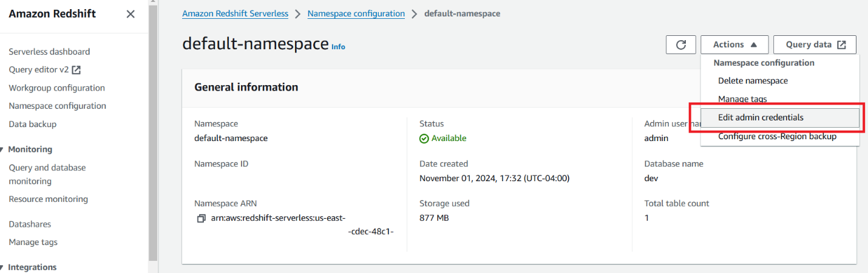Click the 877 MB storage used value
The image size is (868, 273).
tap(434, 218)
